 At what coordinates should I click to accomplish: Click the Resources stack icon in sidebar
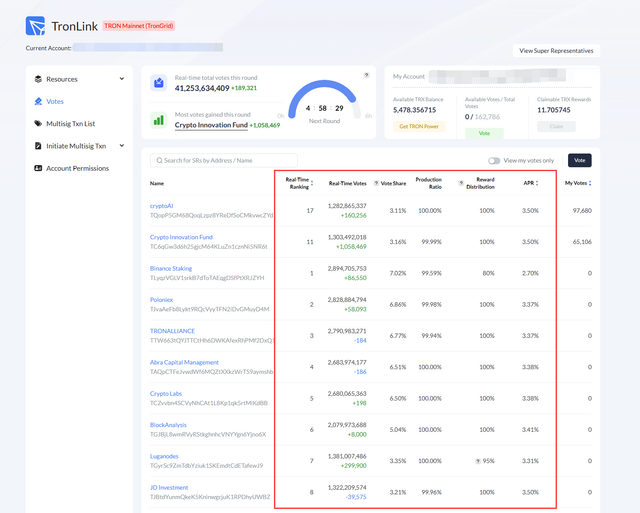tap(38, 79)
